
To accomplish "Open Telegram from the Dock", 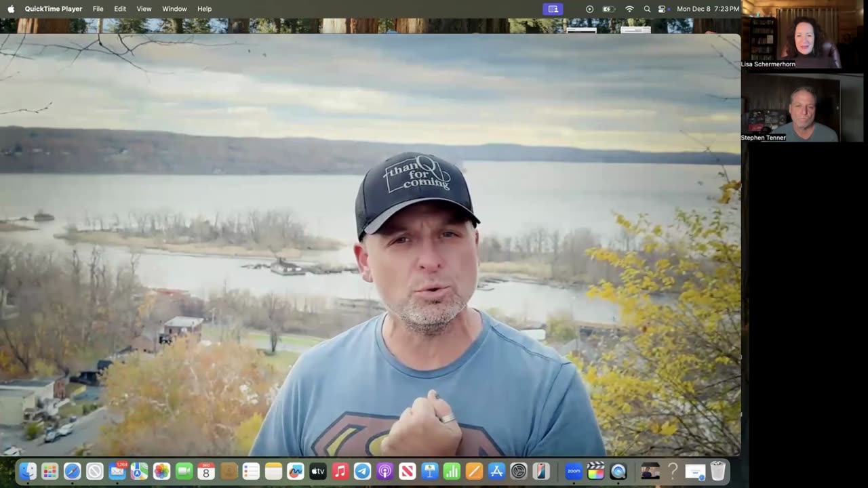I will click(363, 471).
